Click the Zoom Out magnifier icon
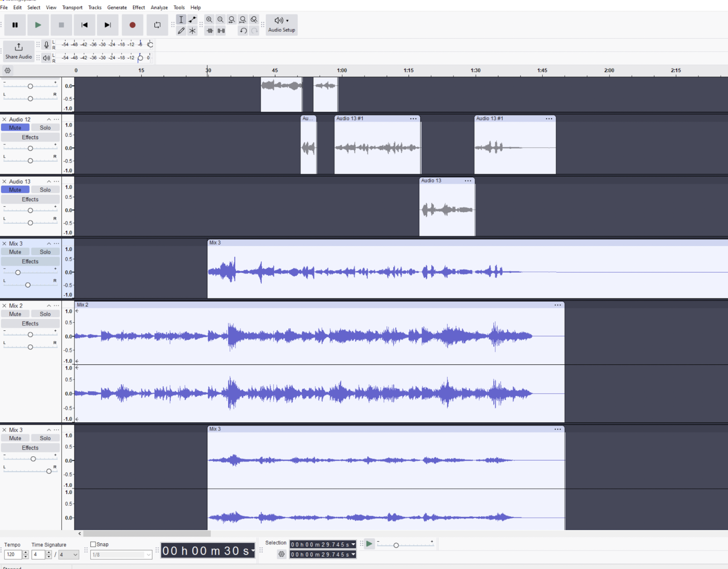The image size is (728, 569). pyautogui.click(x=220, y=20)
